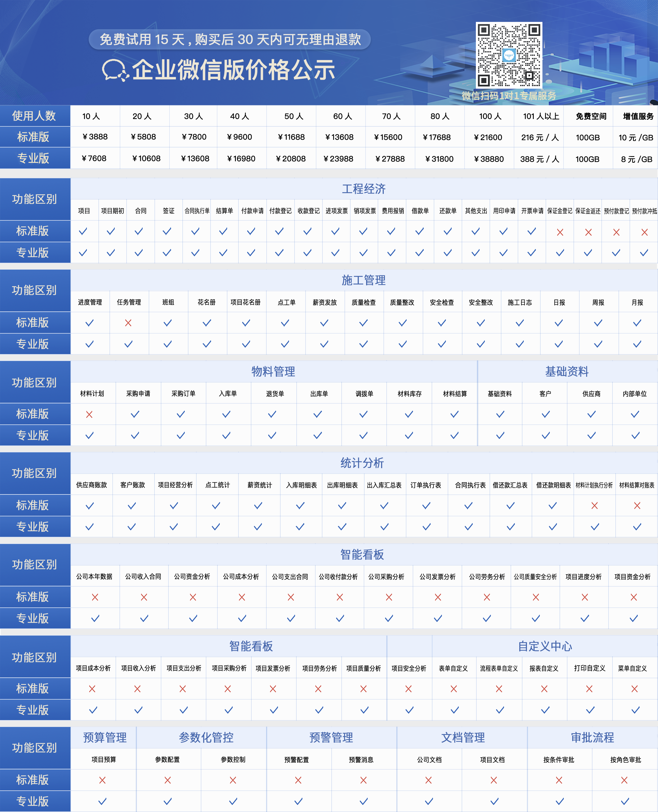This screenshot has height=812, width=658.
Task: Click the 免费空间 column header
Action: (591, 116)
